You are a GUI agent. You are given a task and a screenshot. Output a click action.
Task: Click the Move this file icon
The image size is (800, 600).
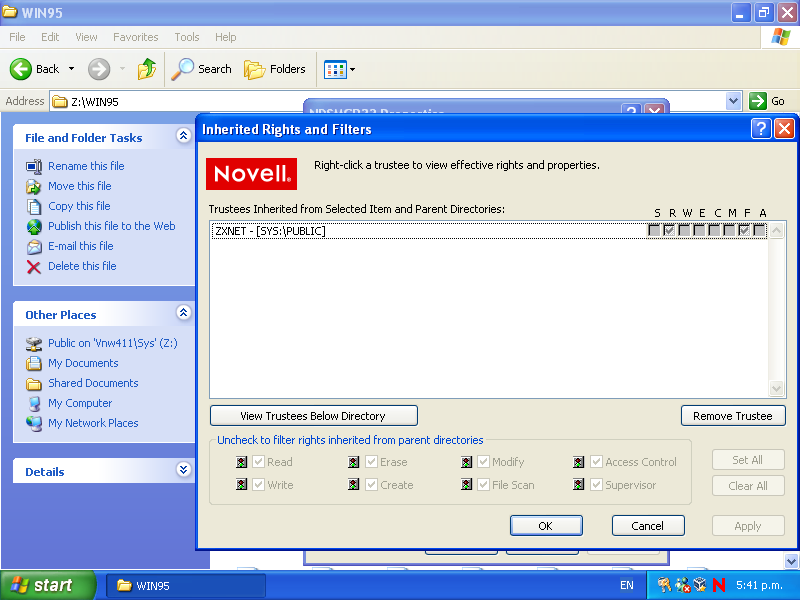[x=34, y=186]
